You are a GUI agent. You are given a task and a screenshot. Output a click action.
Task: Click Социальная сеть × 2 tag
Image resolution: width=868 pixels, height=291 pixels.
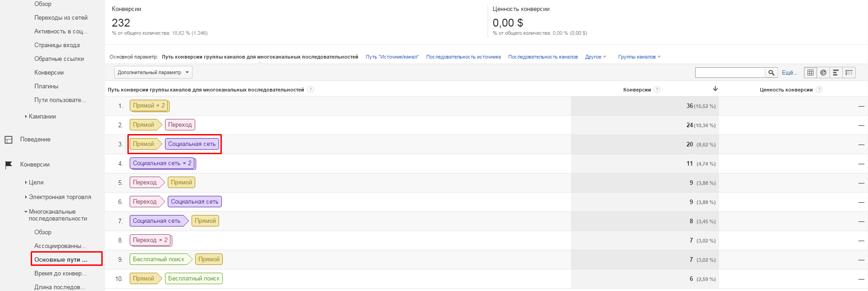tap(163, 163)
